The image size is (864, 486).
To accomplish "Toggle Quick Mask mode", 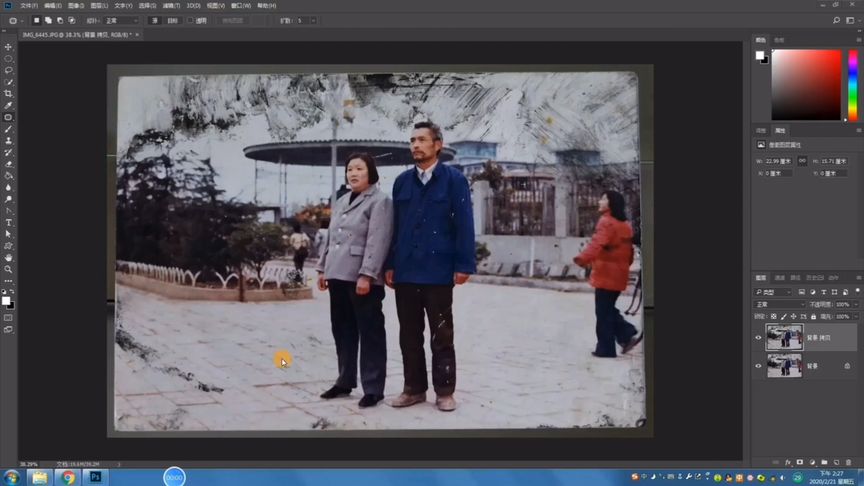I will coord(8,318).
